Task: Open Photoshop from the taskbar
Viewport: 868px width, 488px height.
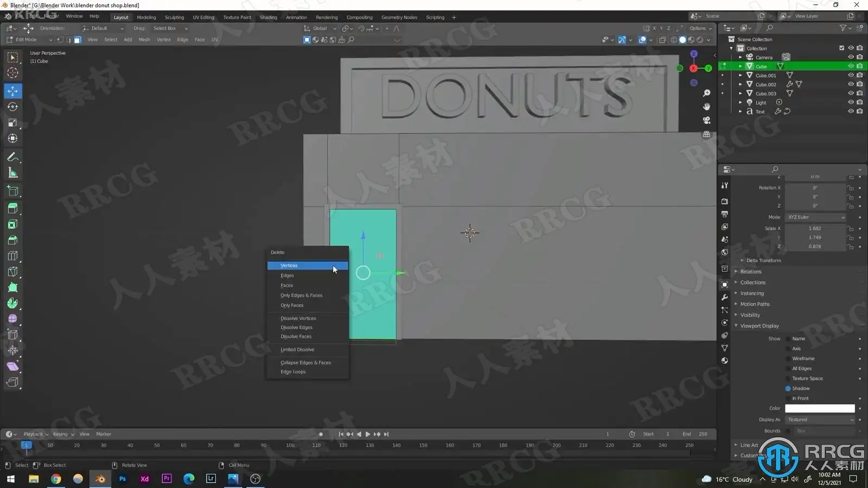Action: tap(123, 479)
